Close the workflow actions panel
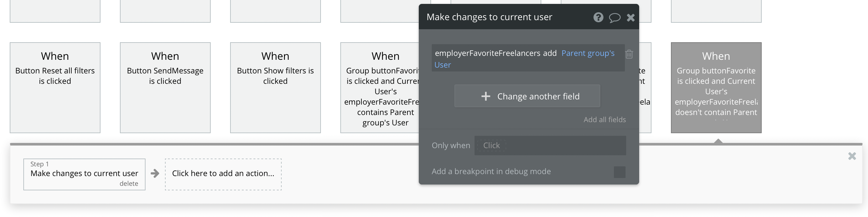 pos(852,156)
